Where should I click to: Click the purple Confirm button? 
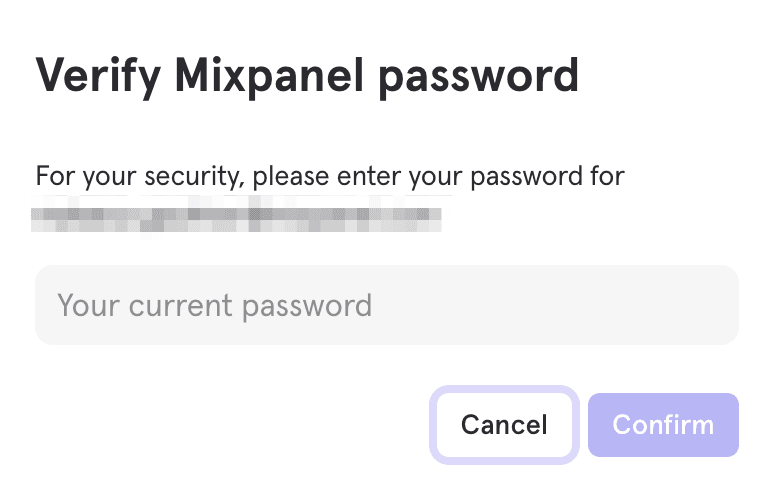pyautogui.click(x=663, y=424)
